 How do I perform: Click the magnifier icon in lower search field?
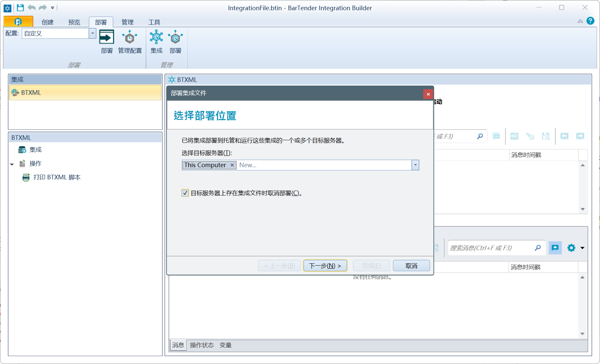[x=538, y=248]
